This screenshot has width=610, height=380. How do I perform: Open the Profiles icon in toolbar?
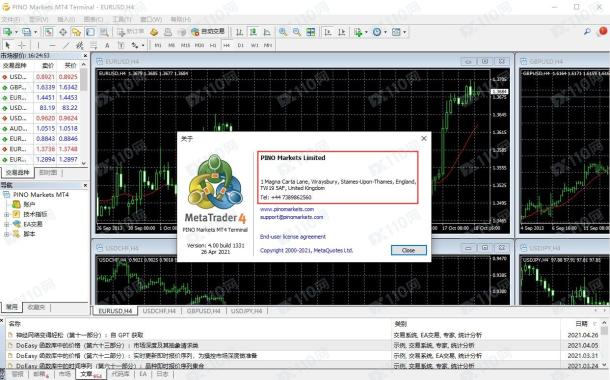click(x=26, y=32)
